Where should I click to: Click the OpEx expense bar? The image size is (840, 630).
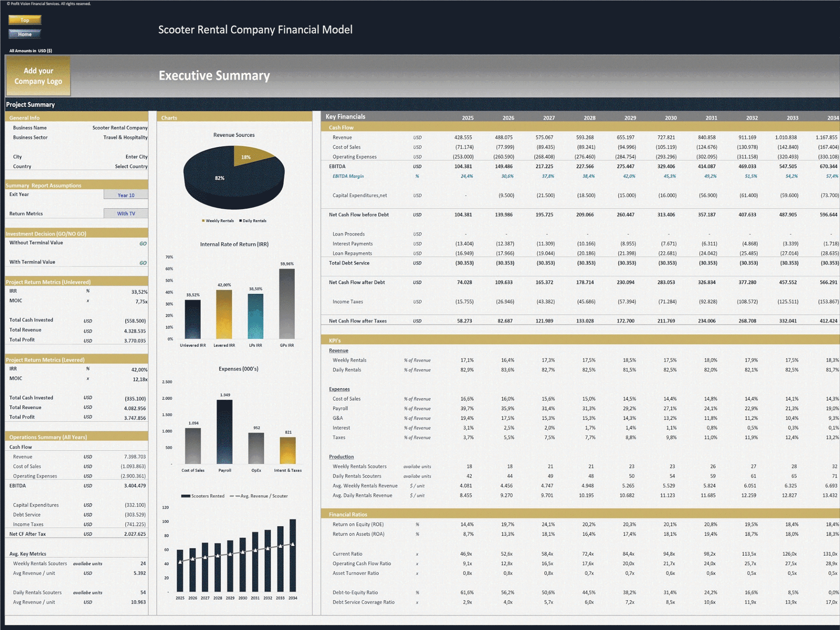click(256, 448)
